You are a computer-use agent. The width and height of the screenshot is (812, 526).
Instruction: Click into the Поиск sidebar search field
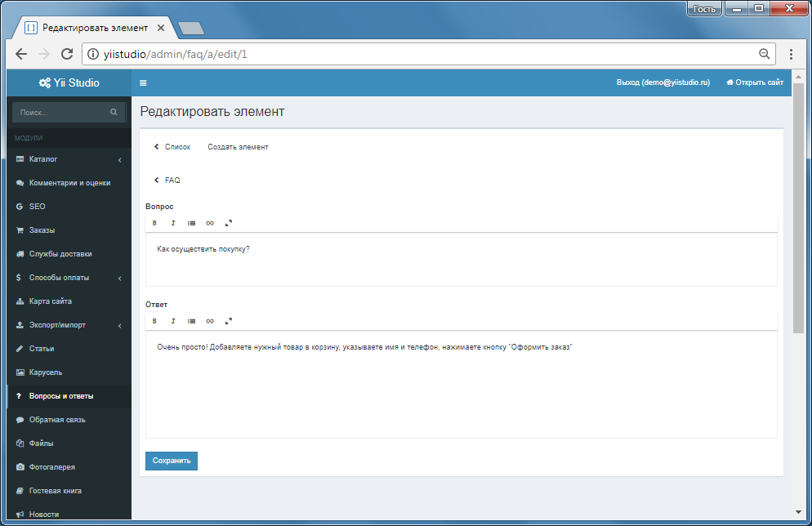pyautogui.click(x=62, y=112)
